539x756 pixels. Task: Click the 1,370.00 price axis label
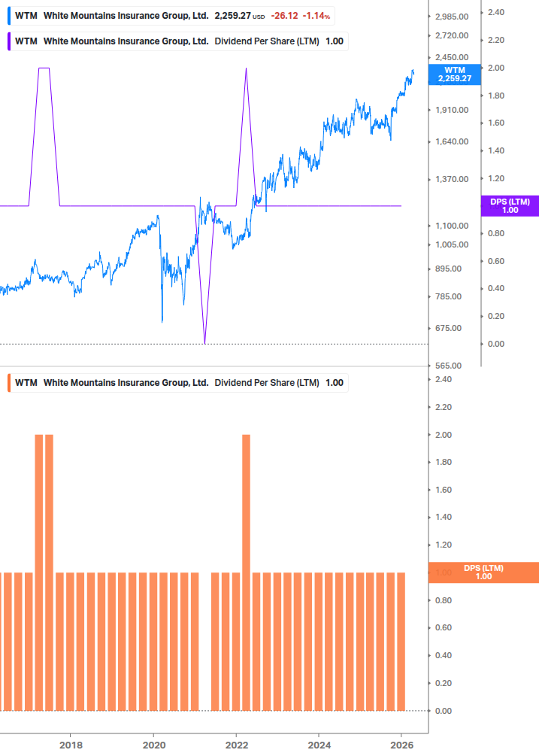(x=452, y=179)
